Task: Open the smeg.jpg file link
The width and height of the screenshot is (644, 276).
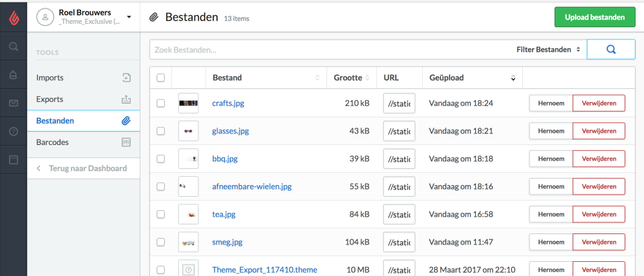Action: (x=227, y=242)
